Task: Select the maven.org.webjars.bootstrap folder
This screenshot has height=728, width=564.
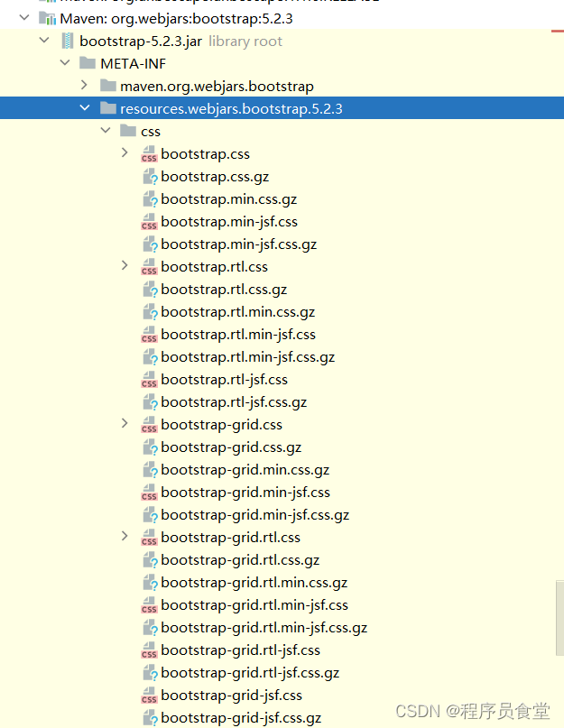Action: [x=217, y=87]
